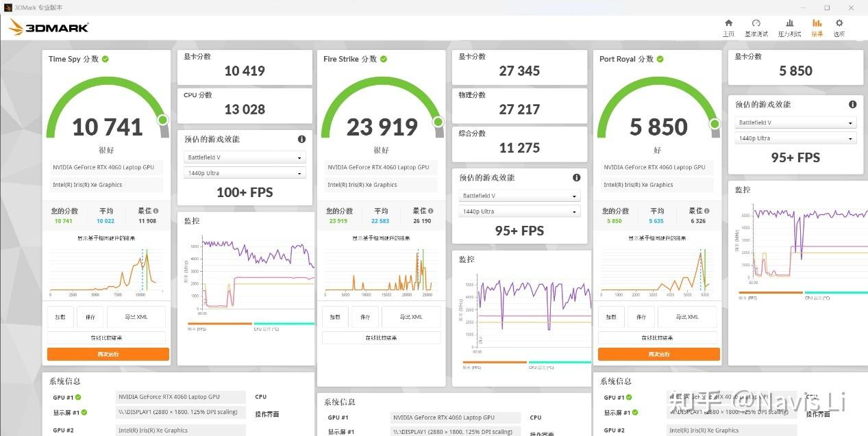Click the info icon in Time Spy's estimated game performance

pyautogui.click(x=301, y=139)
